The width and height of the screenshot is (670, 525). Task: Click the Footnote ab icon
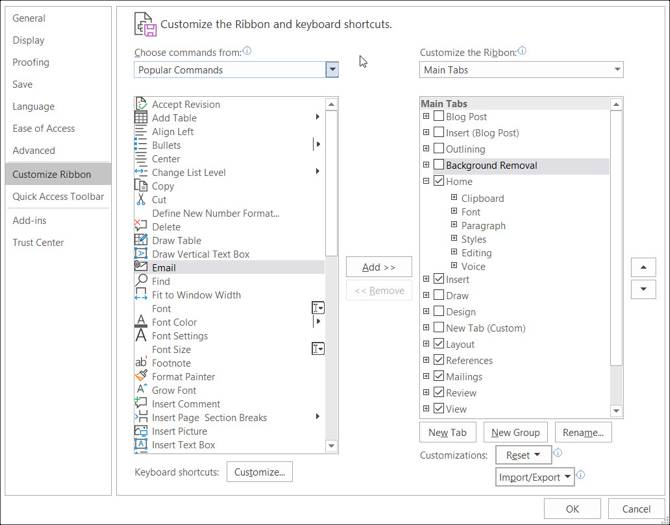point(141,362)
